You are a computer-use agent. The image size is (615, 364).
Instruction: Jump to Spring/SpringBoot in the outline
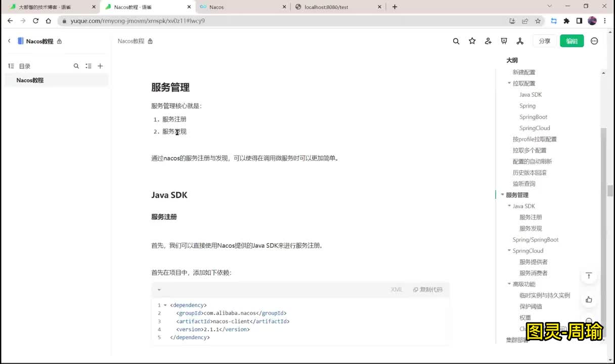(x=536, y=240)
